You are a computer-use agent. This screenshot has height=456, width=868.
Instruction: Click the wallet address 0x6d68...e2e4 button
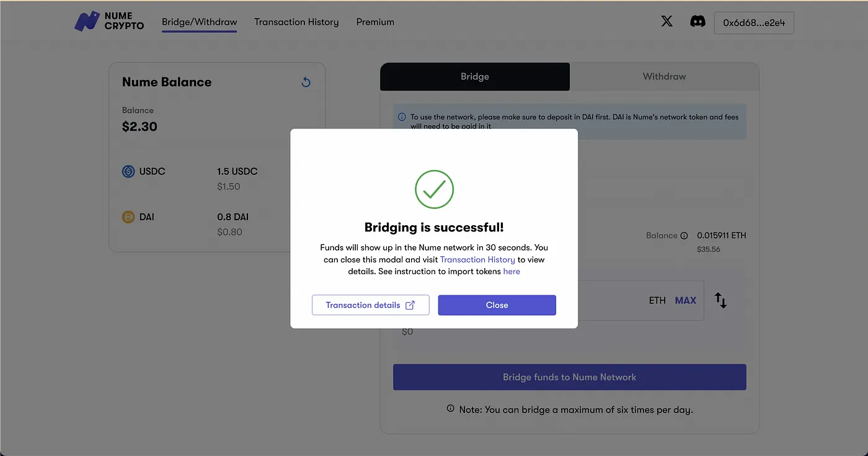[x=754, y=22]
